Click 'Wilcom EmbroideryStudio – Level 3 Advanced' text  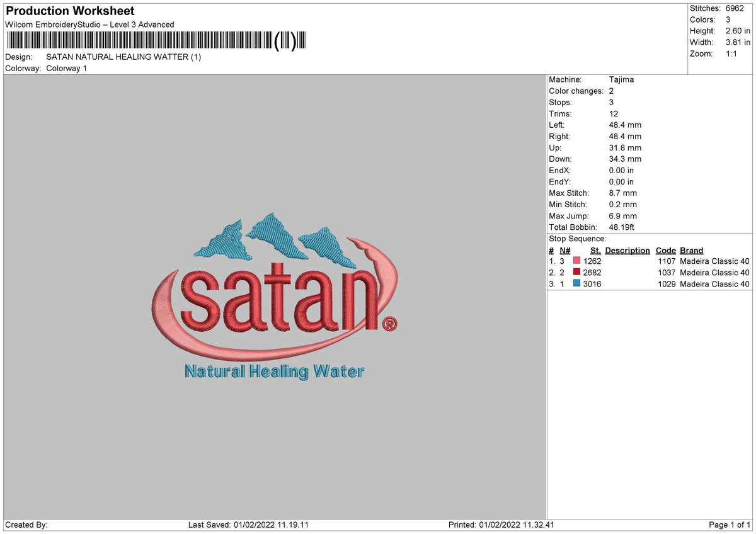[89, 25]
